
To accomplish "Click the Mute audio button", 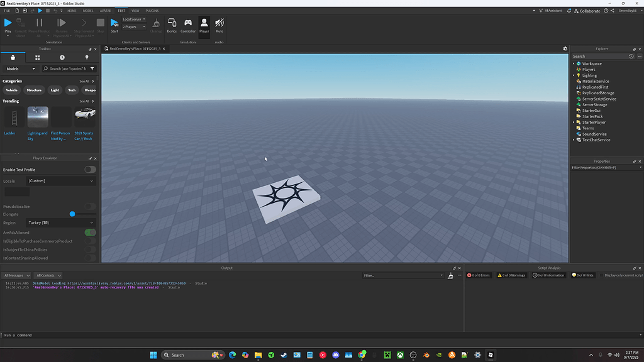I will [219, 25].
